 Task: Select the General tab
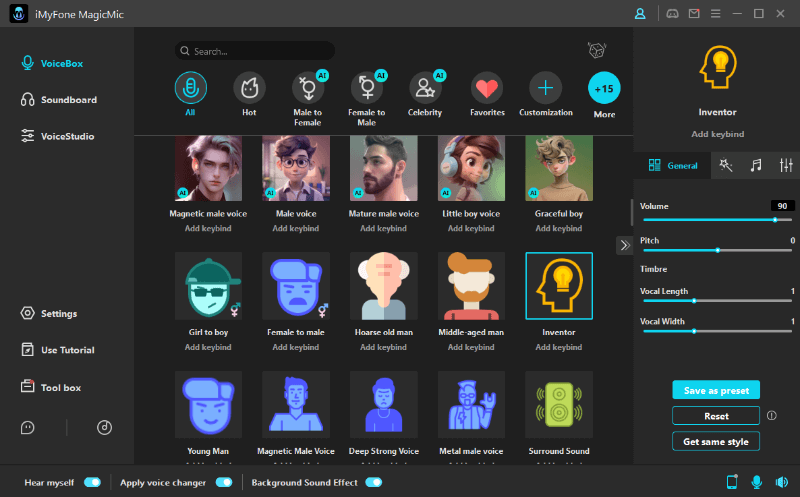672,165
